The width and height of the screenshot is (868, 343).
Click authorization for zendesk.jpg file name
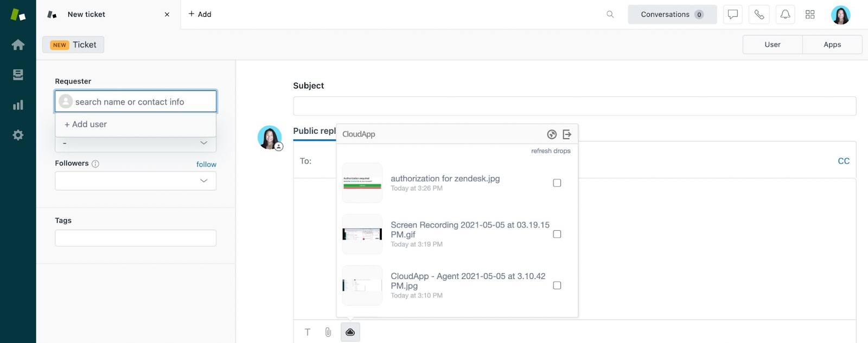(445, 179)
